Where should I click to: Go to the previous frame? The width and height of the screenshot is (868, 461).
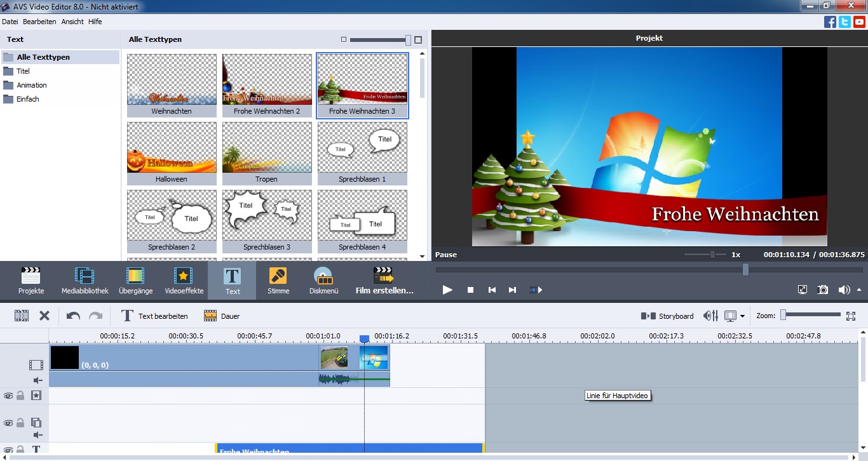point(492,290)
